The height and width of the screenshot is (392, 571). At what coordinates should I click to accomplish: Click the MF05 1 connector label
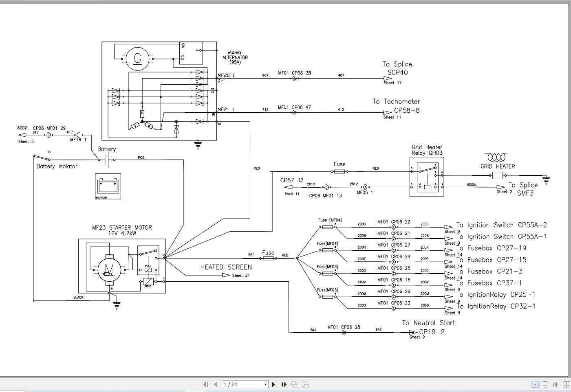pos(365,193)
